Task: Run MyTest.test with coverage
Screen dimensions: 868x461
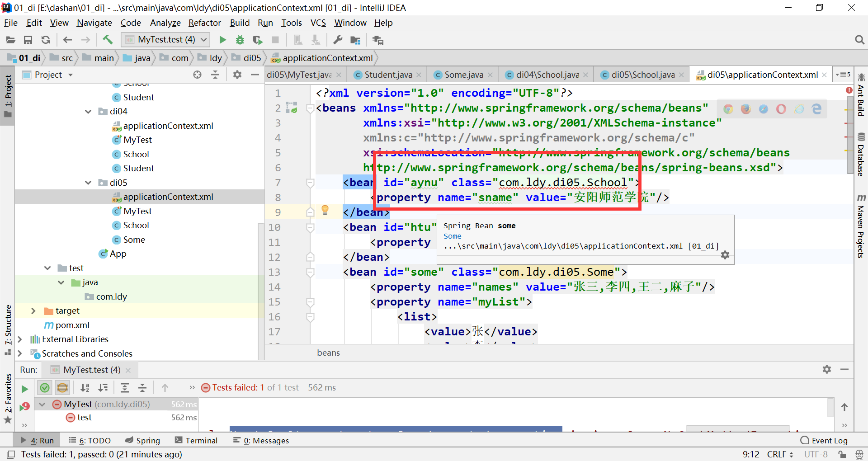Action: [257, 40]
